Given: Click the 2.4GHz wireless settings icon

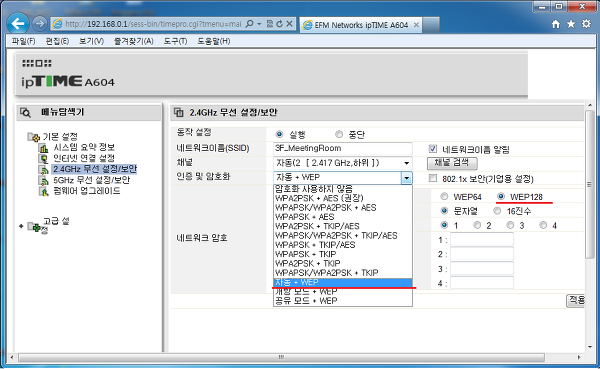Looking at the screenshot, I should point(44,169).
